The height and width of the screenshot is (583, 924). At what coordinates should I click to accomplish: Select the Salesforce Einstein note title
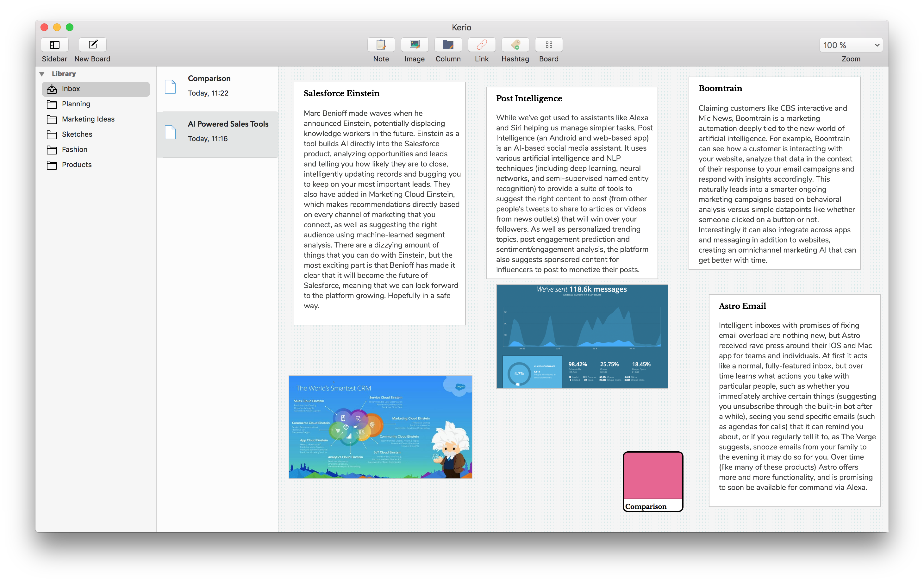click(x=341, y=93)
